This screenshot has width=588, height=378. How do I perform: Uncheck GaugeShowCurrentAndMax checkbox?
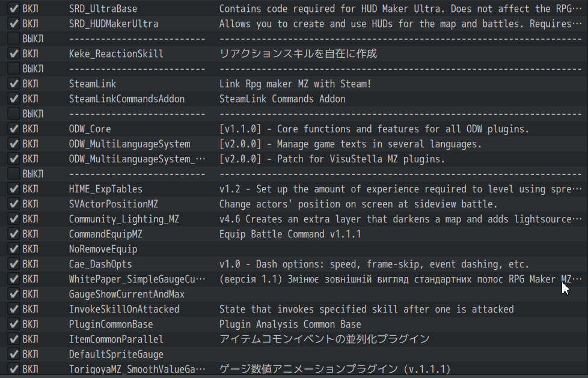click(14, 294)
